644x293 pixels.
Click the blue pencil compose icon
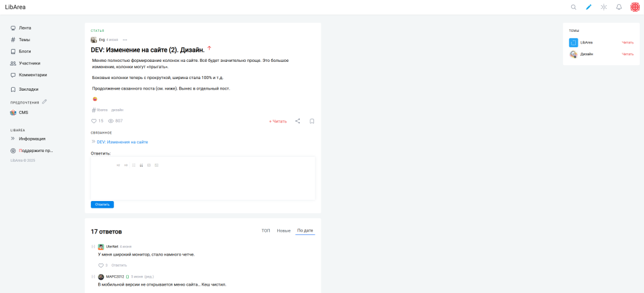pos(589,7)
